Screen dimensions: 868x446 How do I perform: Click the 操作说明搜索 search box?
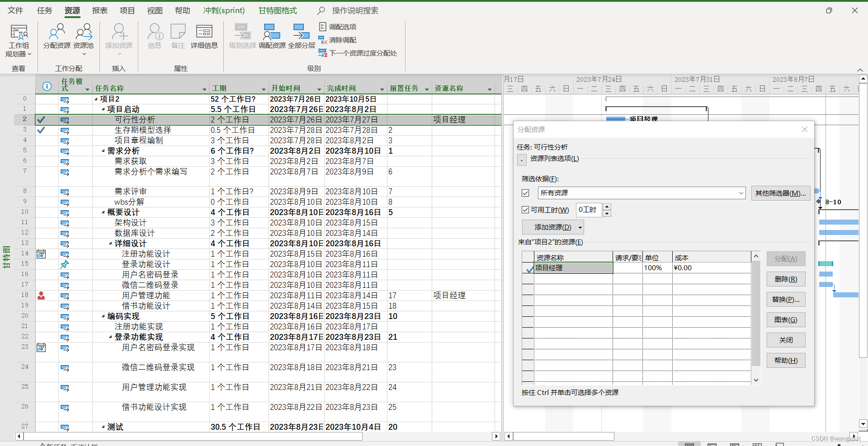pyautogui.click(x=355, y=10)
